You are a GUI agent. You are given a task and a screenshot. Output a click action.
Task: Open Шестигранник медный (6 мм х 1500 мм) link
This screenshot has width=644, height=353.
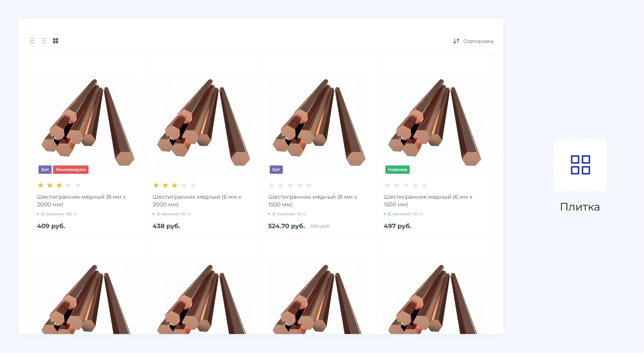click(x=428, y=201)
